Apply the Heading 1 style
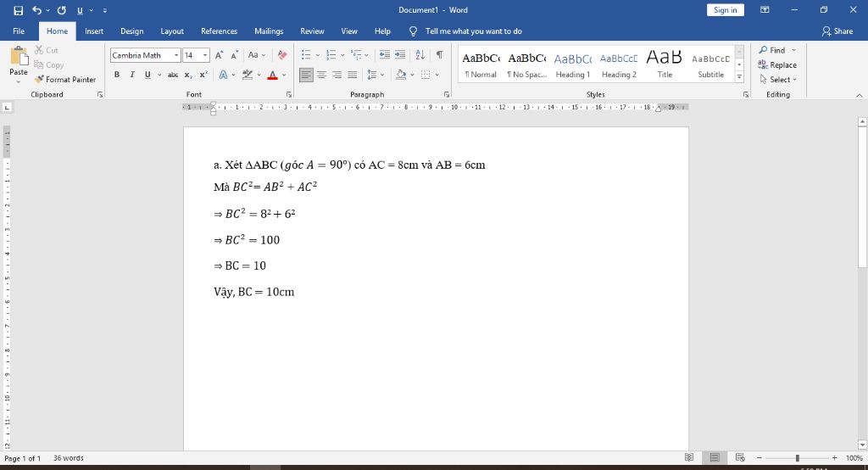Screen dimensions: 868x470 pyautogui.click(x=572, y=64)
